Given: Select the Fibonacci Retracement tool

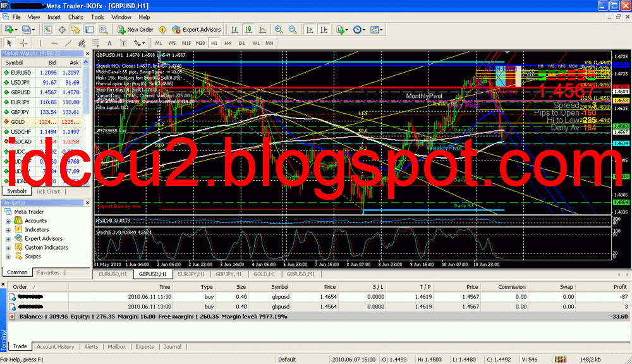Looking at the screenshot, I should (x=95, y=43).
